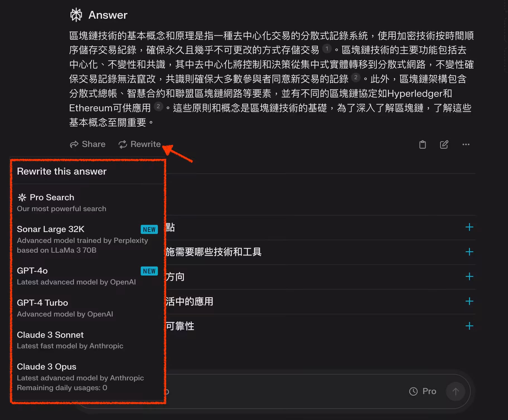The image size is (508, 420).
Task: Select GPT-4o to rewrite the answer
Action: [88, 276]
